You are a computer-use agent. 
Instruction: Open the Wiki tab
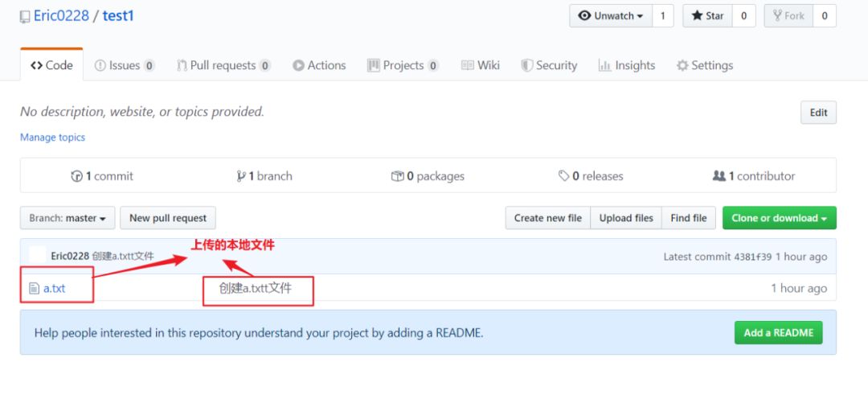(x=481, y=65)
